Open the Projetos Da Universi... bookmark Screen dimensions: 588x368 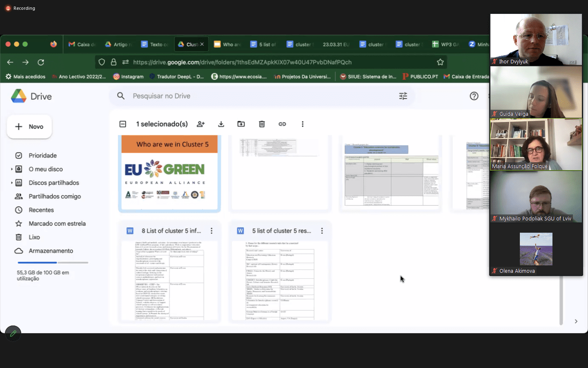pyautogui.click(x=303, y=76)
